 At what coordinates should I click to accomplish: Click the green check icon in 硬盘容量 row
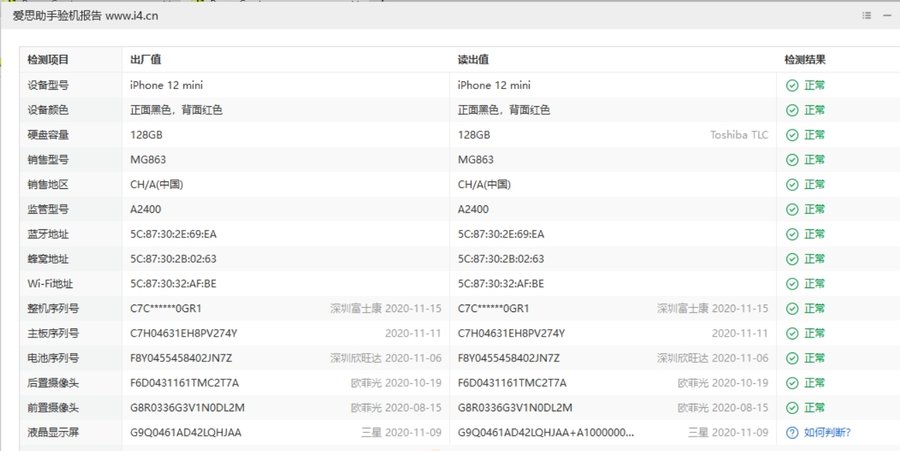click(x=792, y=135)
